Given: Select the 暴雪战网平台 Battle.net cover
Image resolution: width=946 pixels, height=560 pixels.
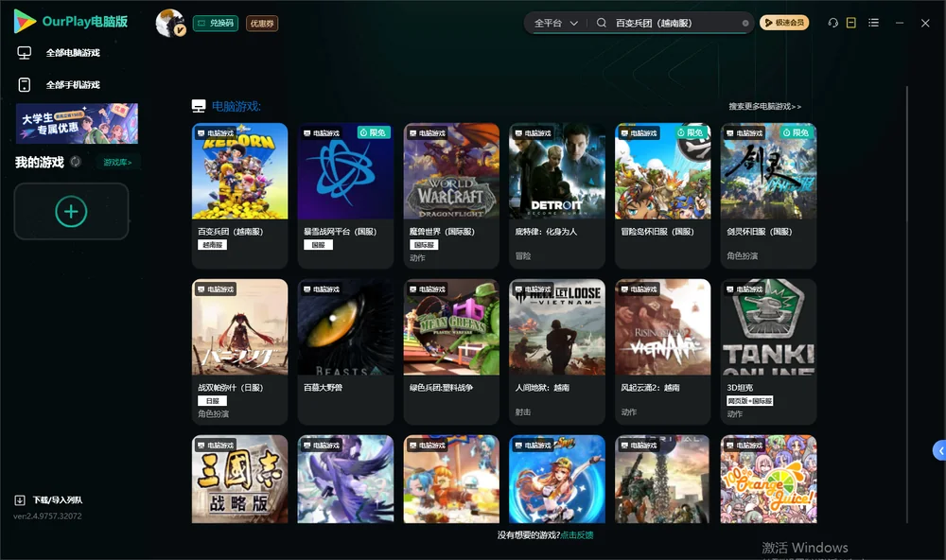Looking at the screenshot, I should 345,171.
